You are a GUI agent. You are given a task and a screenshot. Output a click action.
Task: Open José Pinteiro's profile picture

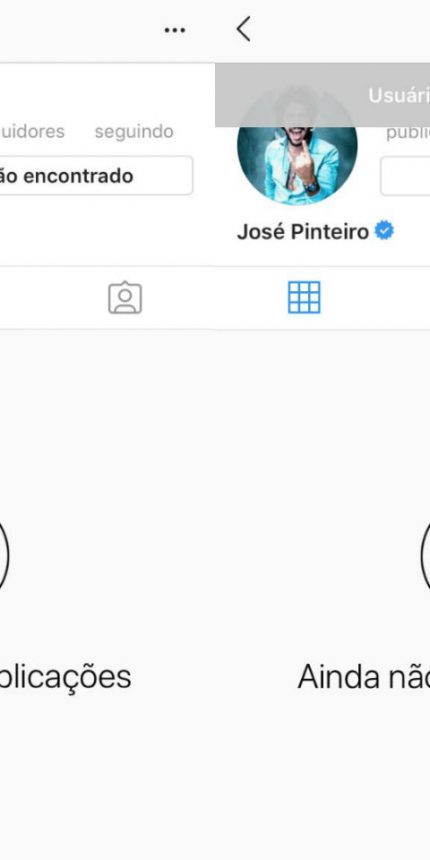[297, 145]
